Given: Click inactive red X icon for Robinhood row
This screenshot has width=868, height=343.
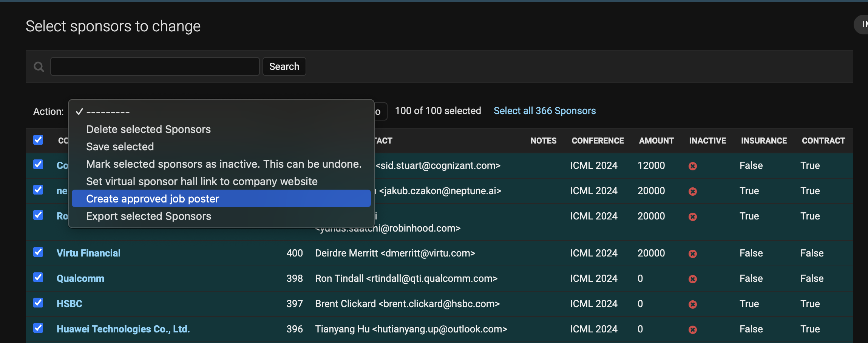Looking at the screenshot, I should pos(693,217).
